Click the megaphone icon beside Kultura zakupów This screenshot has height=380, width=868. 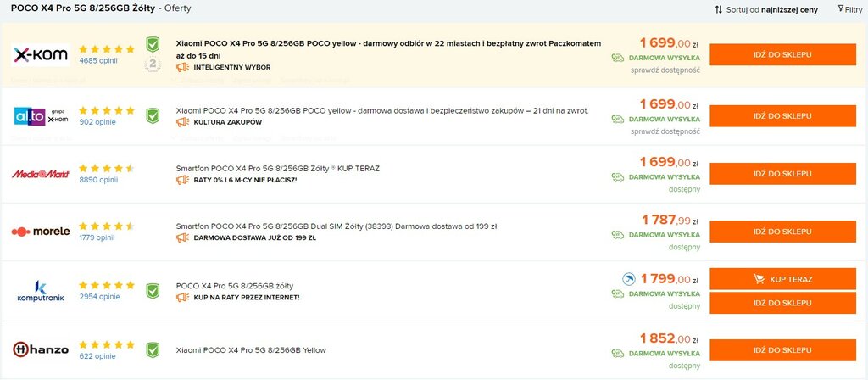183,122
